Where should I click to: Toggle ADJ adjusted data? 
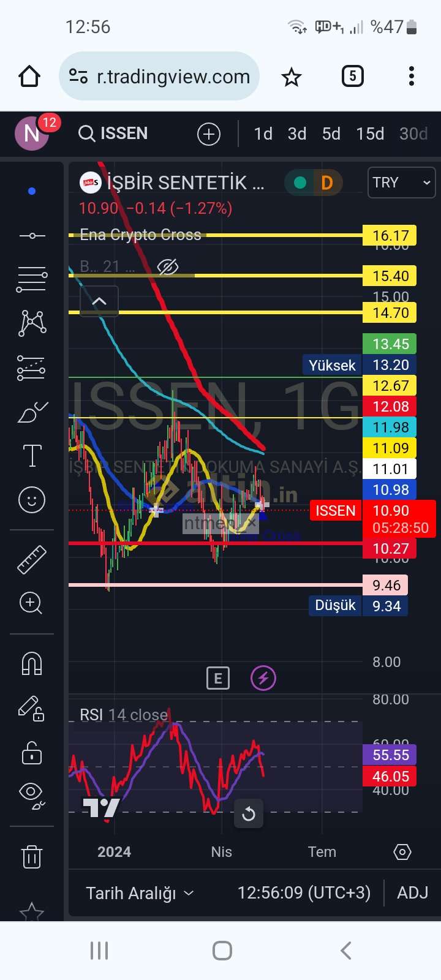pyautogui.click(x=413, y=893)
